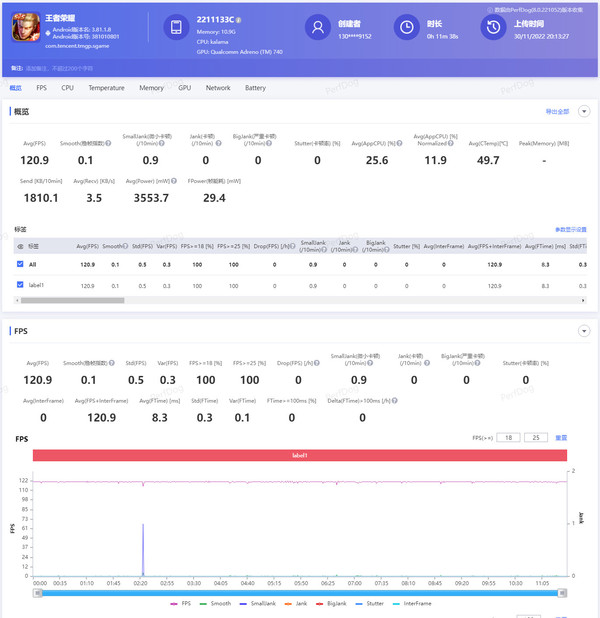Collapse the FPS section with arrow button

(584, 331)
